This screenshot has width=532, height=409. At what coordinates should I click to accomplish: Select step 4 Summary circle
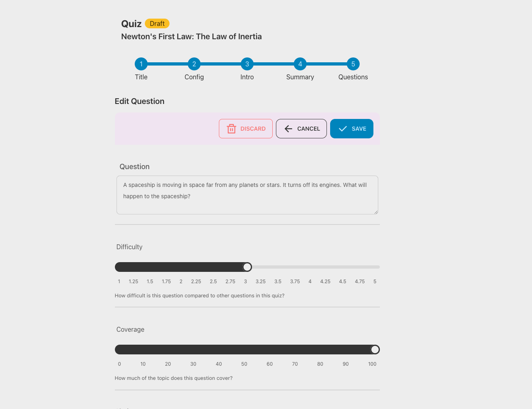(x=300, y=64)
